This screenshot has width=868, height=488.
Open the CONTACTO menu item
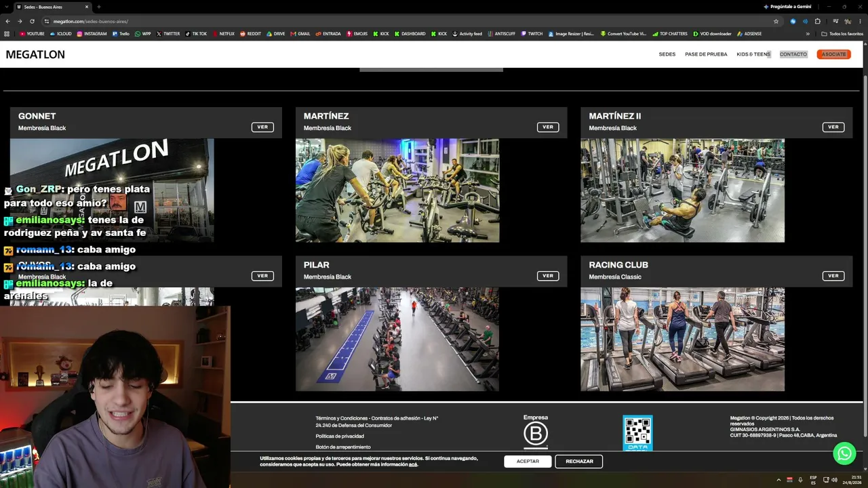click(793, 54)
